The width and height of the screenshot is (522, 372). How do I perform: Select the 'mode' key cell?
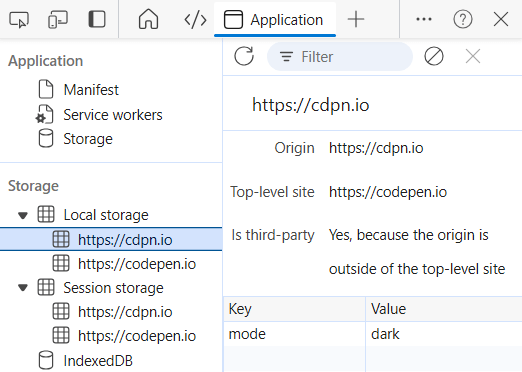[x=294, y=334]
